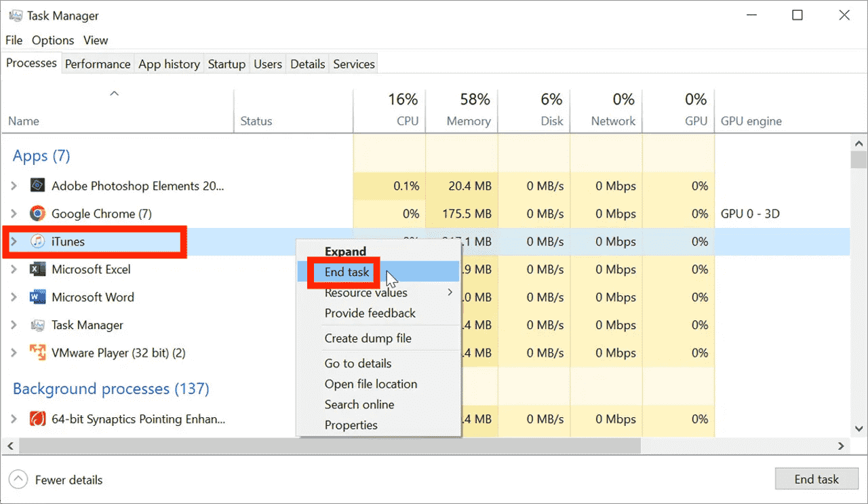This screenshot has height=504, width=868.
Task: Sort by the GPU column header
Action: (x=678, y=111)
